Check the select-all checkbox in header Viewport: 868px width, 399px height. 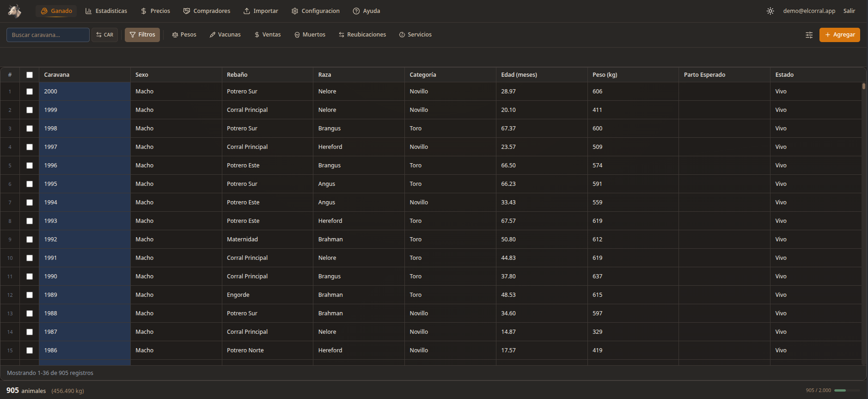click(30, 75)
